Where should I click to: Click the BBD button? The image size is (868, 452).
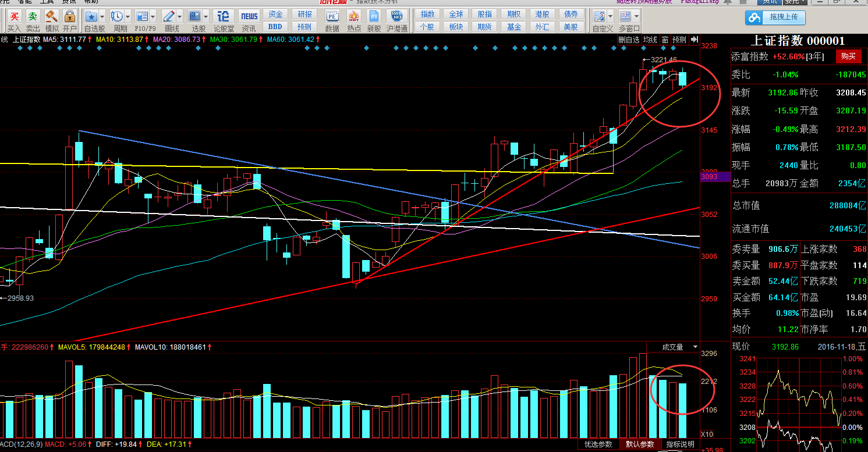(275, 27)
